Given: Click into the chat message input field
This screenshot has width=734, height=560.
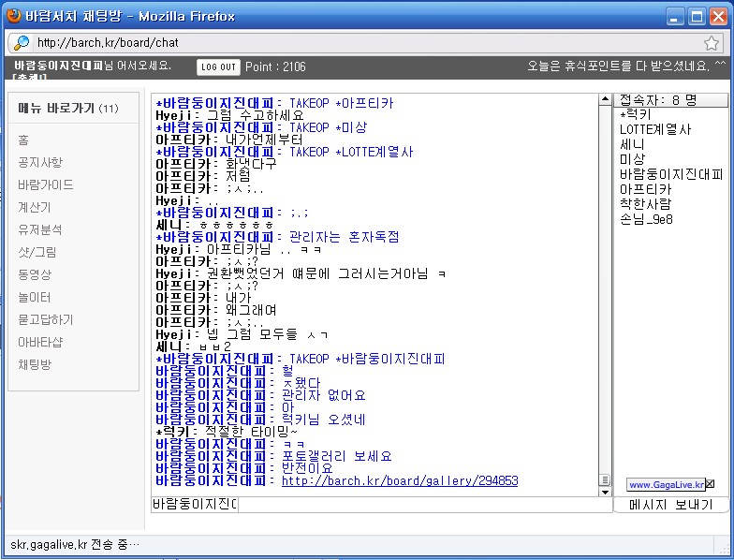Looking at the screenshot, I should (x=423, y=505).
